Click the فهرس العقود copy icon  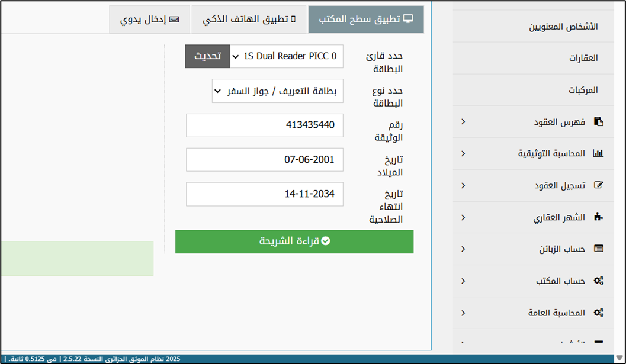pos(599,122)
